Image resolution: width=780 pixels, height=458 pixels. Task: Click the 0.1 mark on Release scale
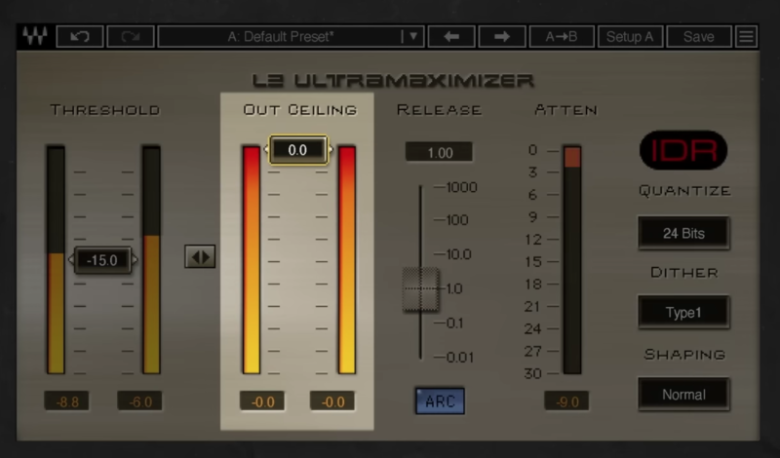(455, 323)
